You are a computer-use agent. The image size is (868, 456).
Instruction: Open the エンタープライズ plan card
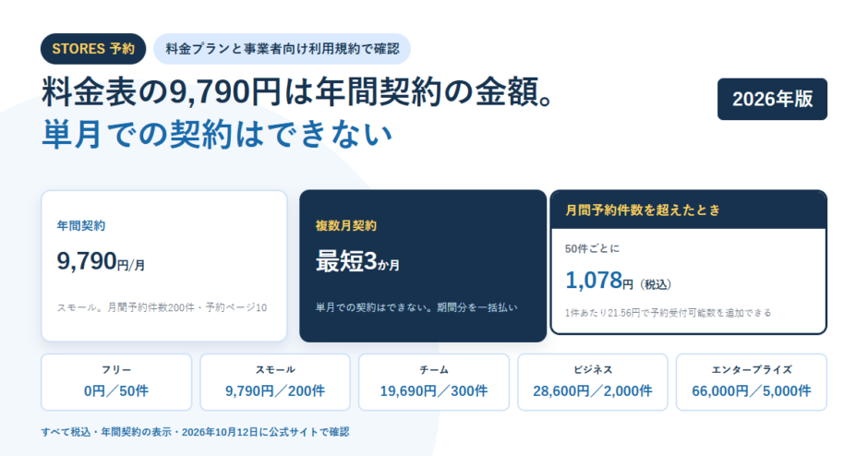point(752,382)
